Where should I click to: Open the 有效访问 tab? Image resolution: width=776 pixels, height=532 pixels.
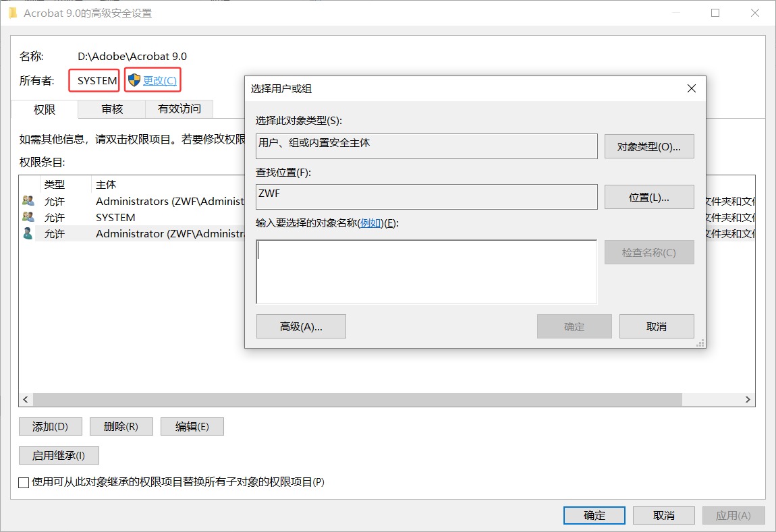[x=179, y=109]
